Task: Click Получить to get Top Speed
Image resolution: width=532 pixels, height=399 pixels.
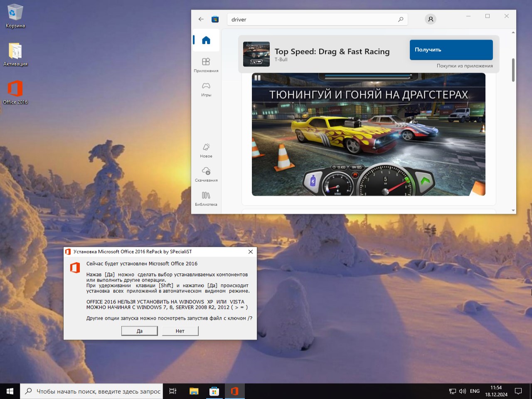Action: click(x=451, y=50)
